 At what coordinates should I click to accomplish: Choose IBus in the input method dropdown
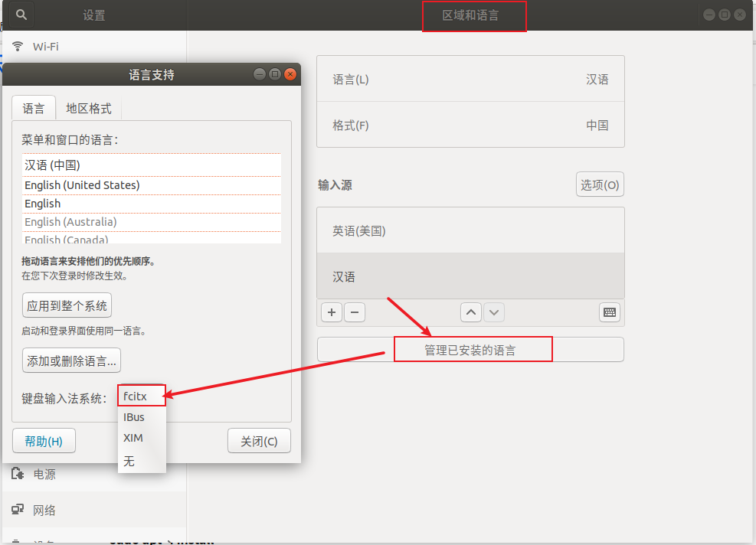(x=142, y=417)
